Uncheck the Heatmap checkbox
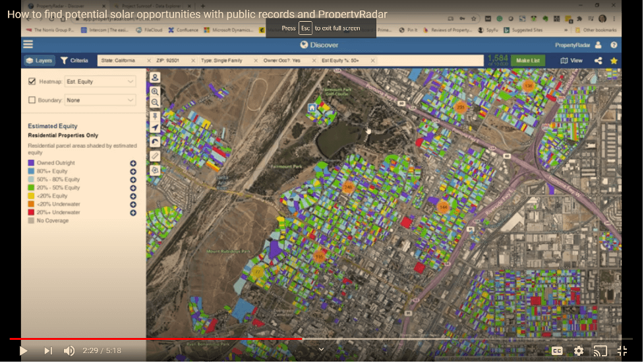This screenshot has width=644, height=363. 32,81
